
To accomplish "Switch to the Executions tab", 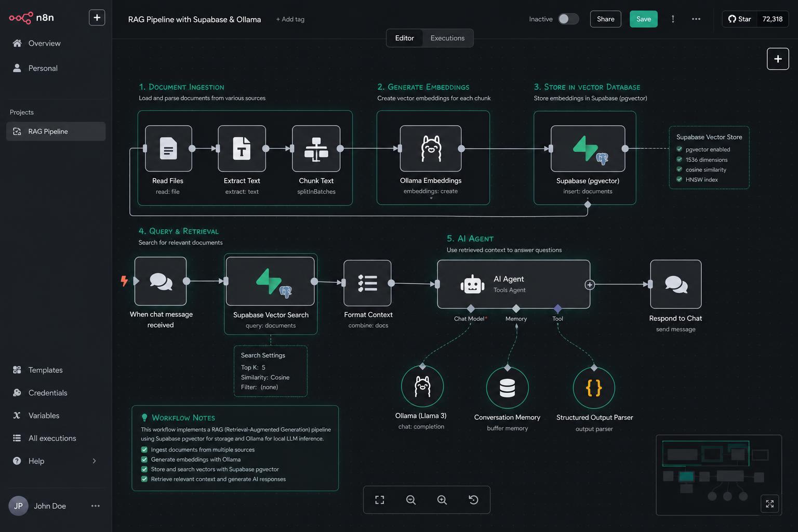I will coord(447,38).
